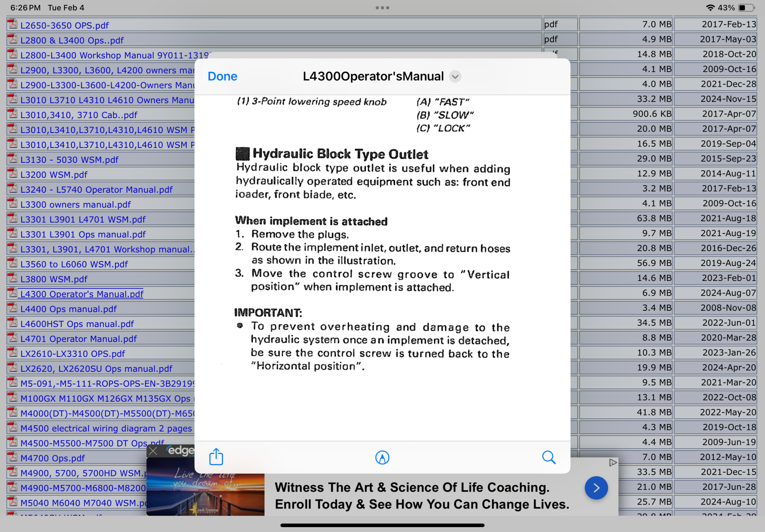Open L4701 Operator Manual.pdf link
Screen dimensions: 765x532
tap(78, 339)
